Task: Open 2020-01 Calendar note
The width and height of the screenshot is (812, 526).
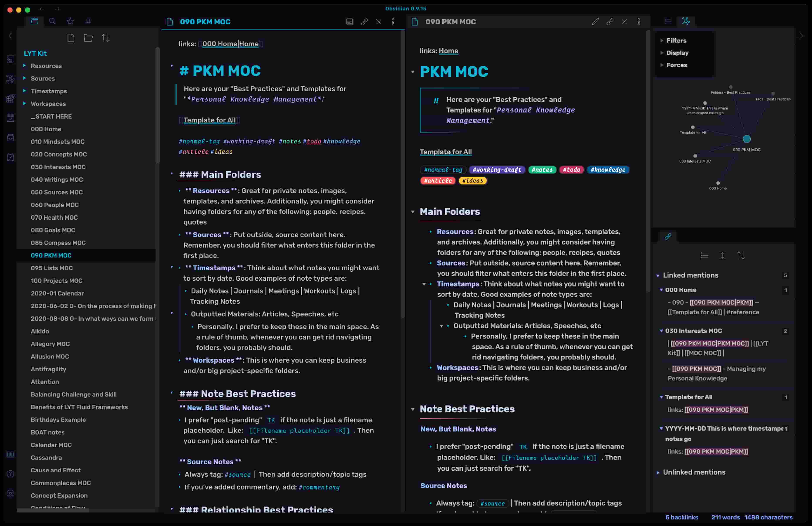Action: coord(57,294)
